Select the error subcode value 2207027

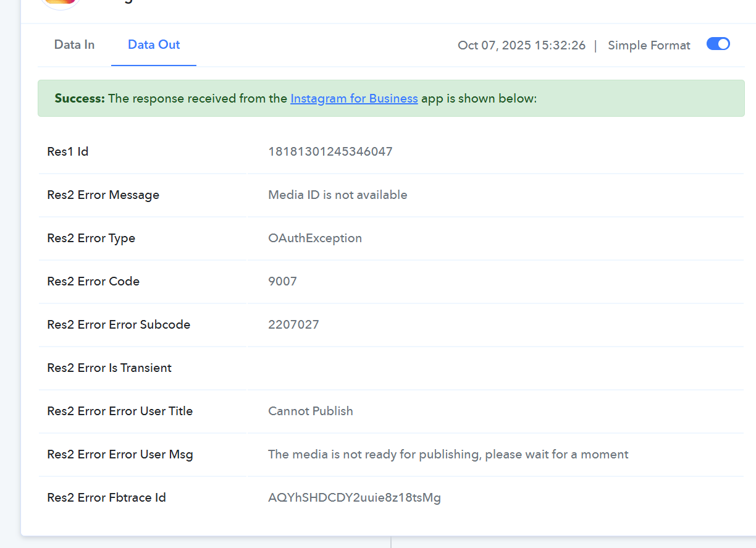coord(293,325)
